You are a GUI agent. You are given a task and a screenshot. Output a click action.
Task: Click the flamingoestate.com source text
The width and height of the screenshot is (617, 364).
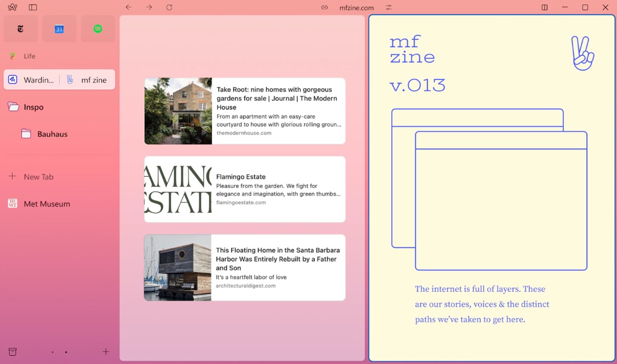click(241, 203)
